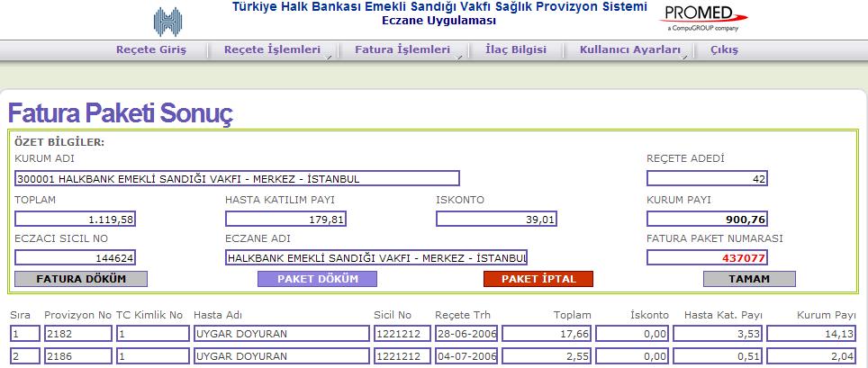Open the Reçete İşlemleri menu
The image size is (868, 368).
pyautogui.click(x=272, y=49)
